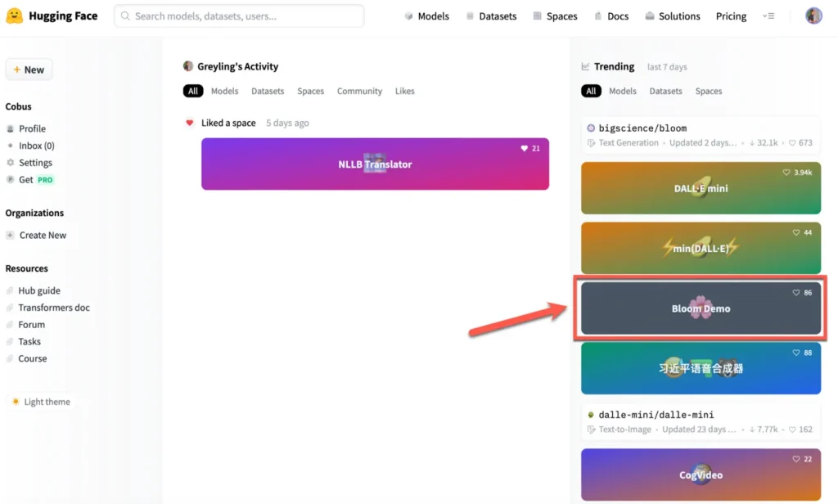Viewport: 838px width, 504px height.
Task: Select the All tab in Trending
Action: coord(591,91)
